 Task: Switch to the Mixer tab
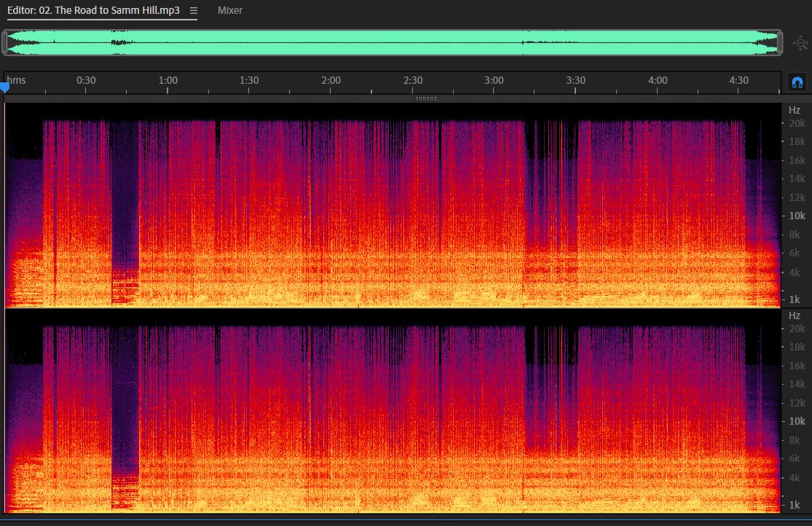click(230, 10)
